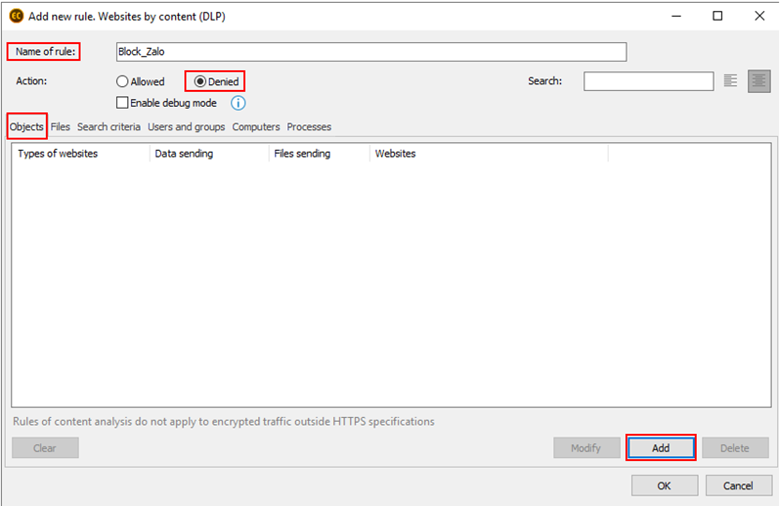
Task: Click the left list view icon beside Search
Action: [731, 81]
